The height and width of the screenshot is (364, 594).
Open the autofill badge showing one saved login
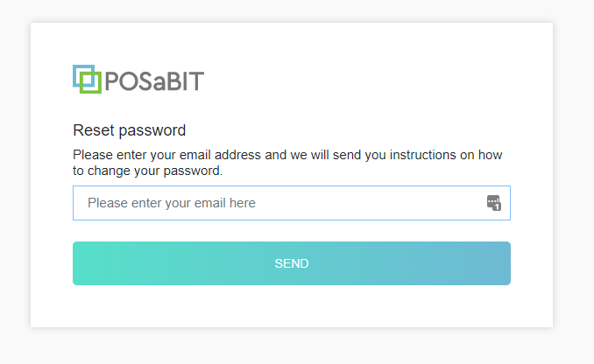[x=493, y=203]
